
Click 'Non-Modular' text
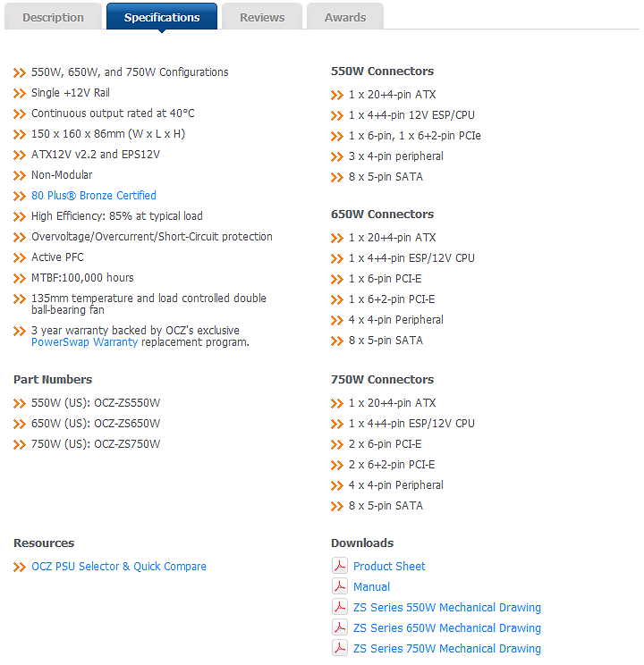click(x=62, y=175)
